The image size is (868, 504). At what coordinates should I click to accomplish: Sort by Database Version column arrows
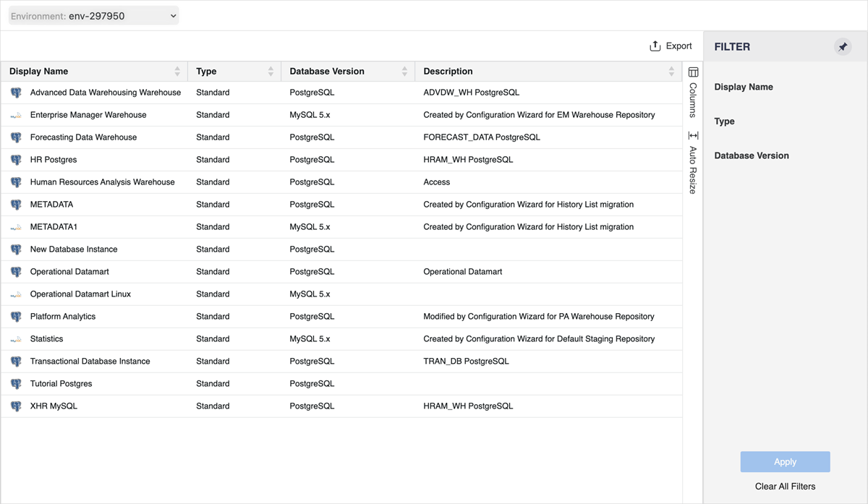click(x=404, y=72)
